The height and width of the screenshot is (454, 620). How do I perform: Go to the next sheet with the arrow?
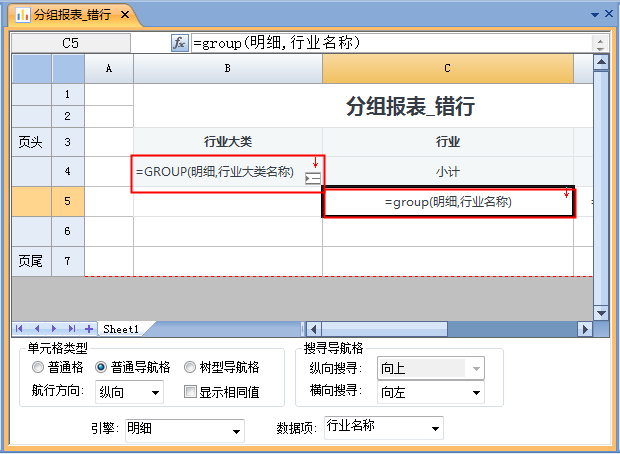click(x=54, y=329)
